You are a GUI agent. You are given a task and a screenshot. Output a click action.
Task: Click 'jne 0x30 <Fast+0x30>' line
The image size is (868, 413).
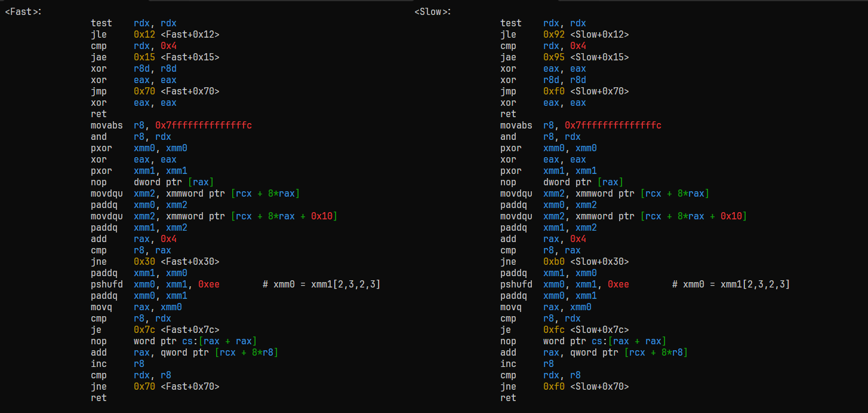(155, 262)
